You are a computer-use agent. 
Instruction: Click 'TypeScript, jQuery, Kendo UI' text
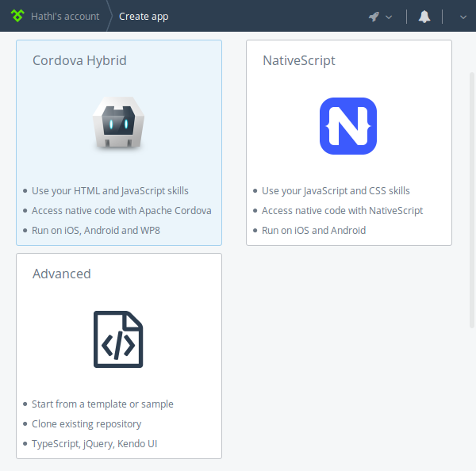(94, 444)
